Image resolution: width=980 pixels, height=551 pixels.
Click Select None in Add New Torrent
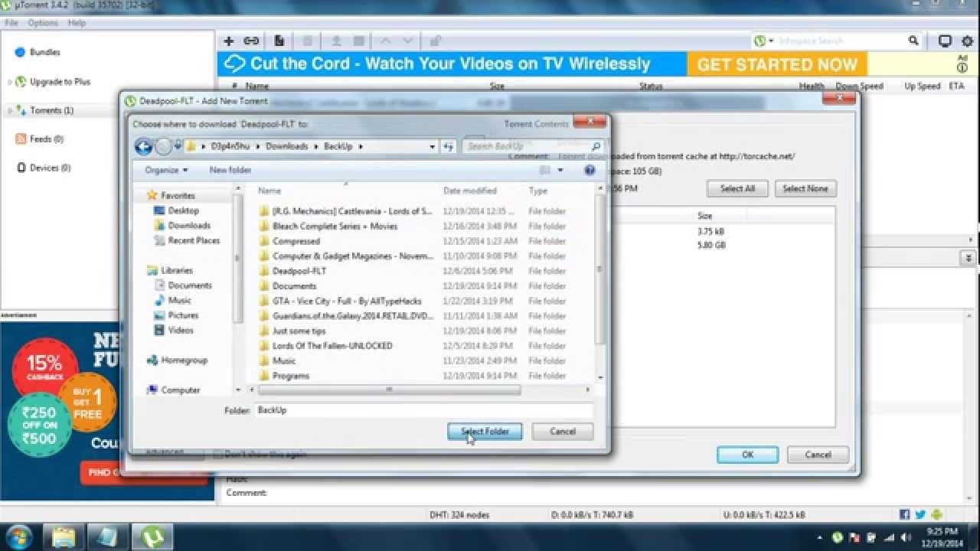click(805, 188)
